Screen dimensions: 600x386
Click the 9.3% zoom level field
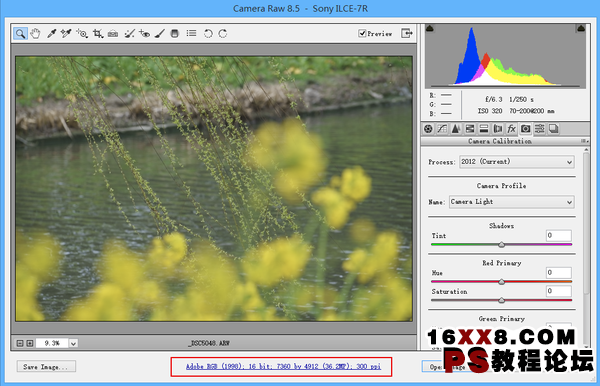click(x=52, y=343)
